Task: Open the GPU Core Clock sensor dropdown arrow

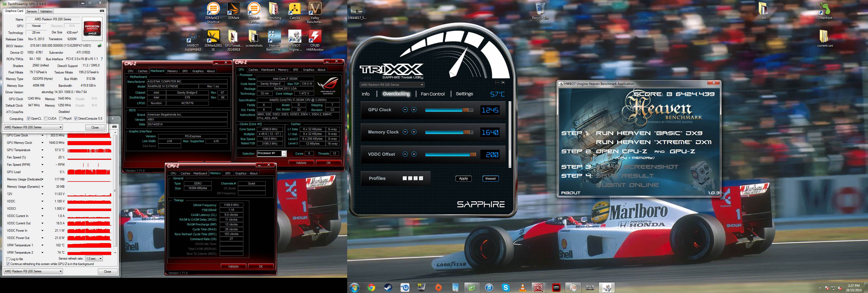Action: pyautogui.click(x=43, y=136)
